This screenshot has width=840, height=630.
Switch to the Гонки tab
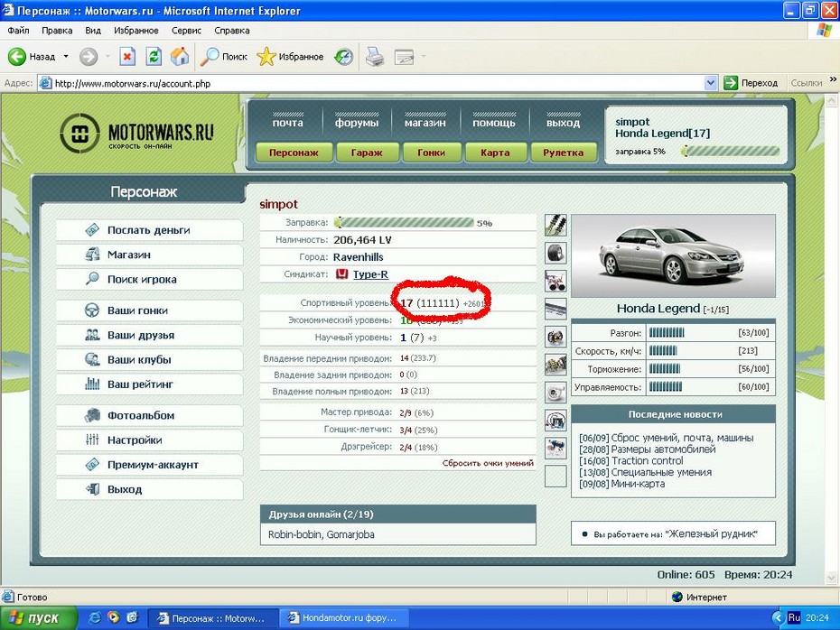pos(431,153)
